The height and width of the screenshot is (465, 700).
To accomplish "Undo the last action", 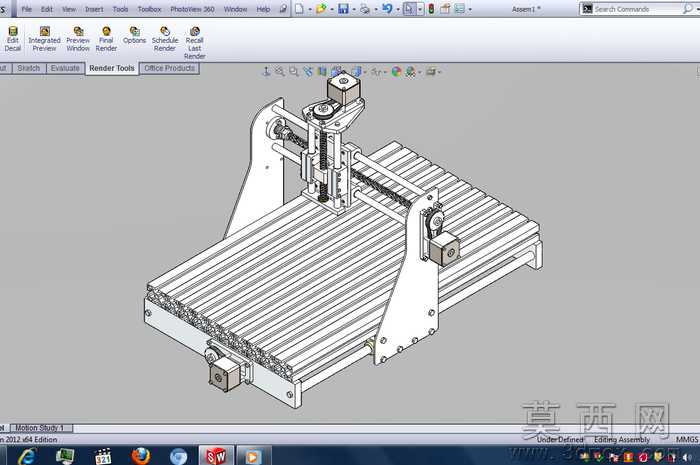I will tap(387, 8).
